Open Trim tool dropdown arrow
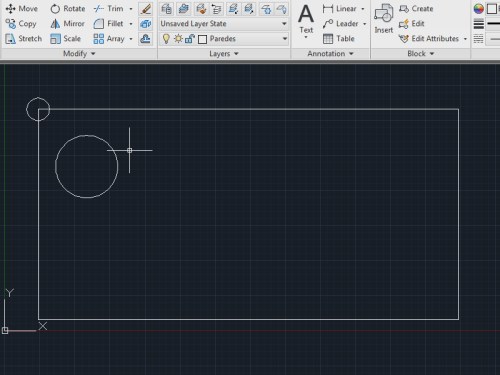The image size is (500, 375). 131,9
